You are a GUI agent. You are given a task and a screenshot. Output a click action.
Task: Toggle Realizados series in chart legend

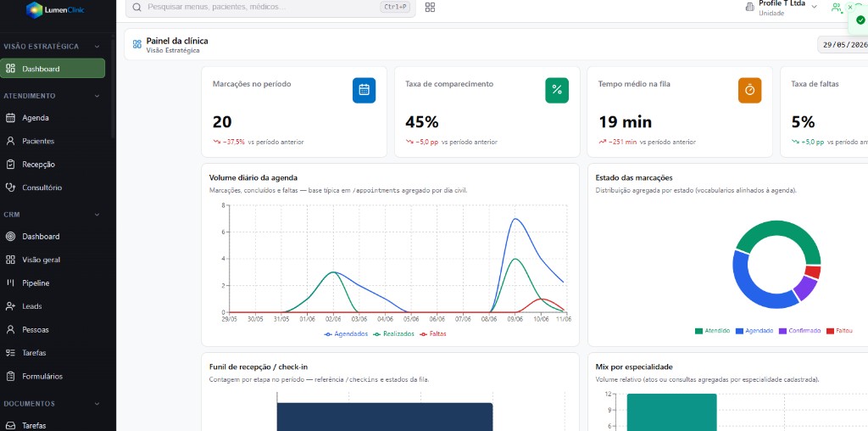(x=393, y=334)
